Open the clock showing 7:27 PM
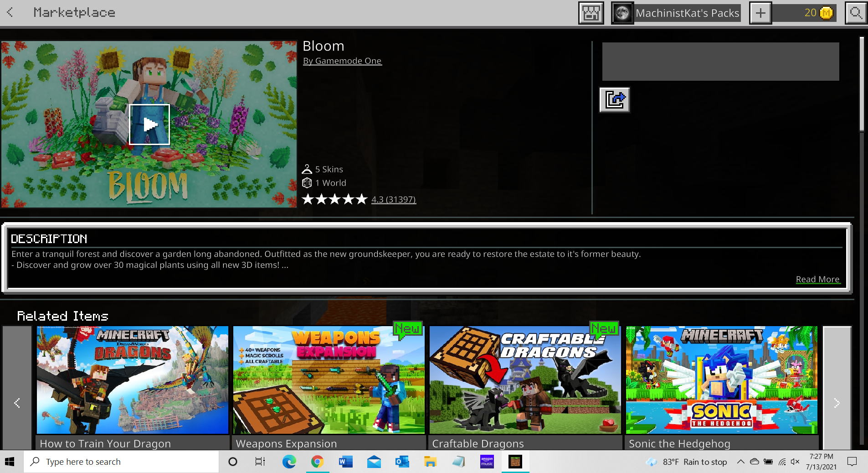The image size is (868, 473). pyautogui.click(x=822, y=462)
